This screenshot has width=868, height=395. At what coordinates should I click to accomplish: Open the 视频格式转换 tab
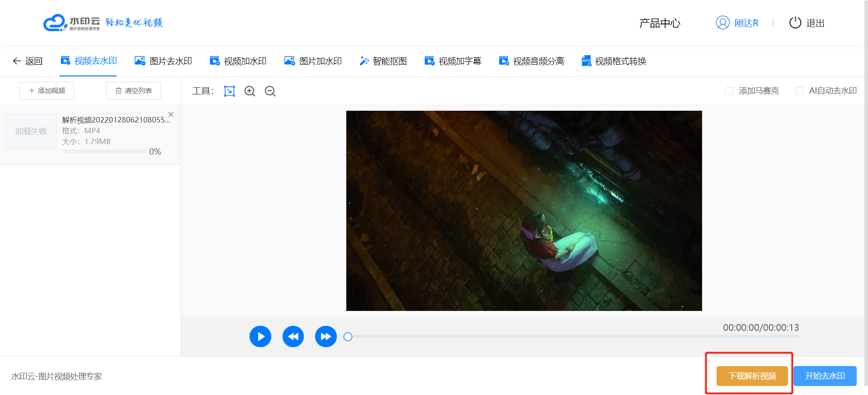point(613,61)
